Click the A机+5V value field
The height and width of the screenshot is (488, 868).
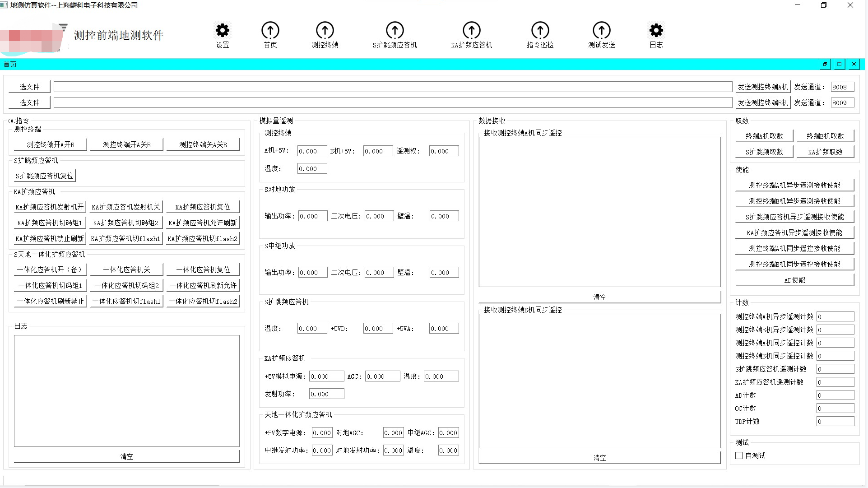tap(312, 151)
